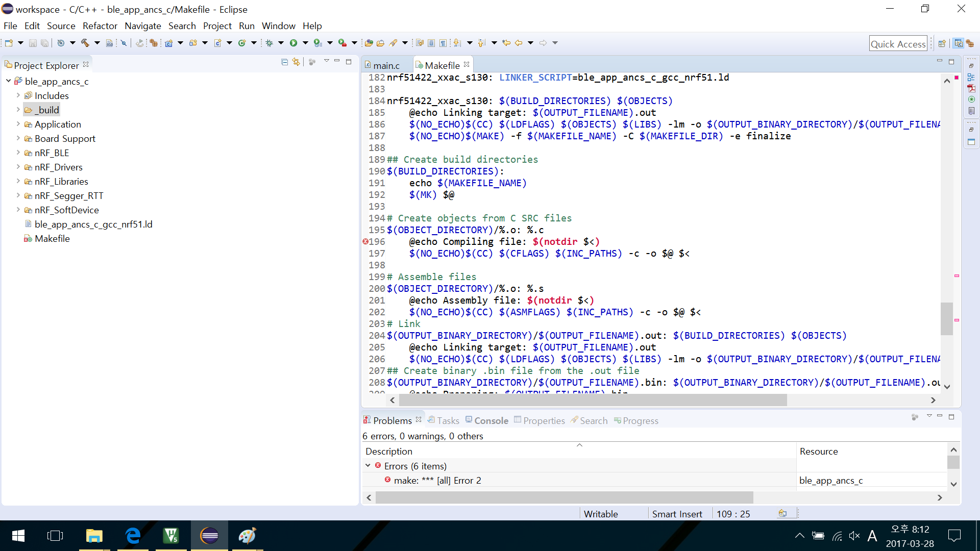
Task: Open the Project menu
Action: tap(217, 26)
